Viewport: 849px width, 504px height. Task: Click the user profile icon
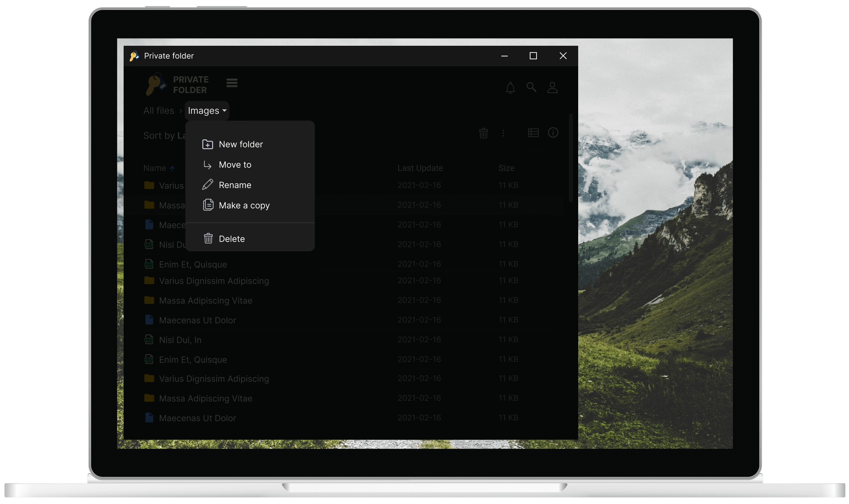click(552, 87)
